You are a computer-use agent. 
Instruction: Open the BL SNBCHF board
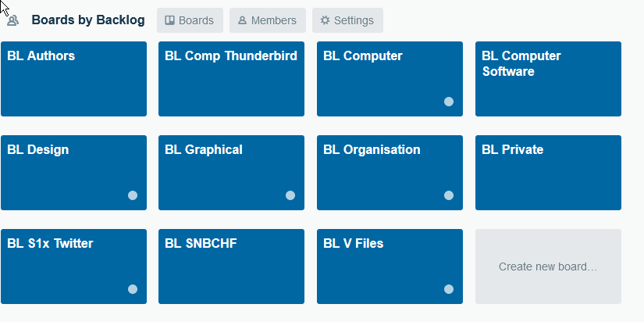231,267
